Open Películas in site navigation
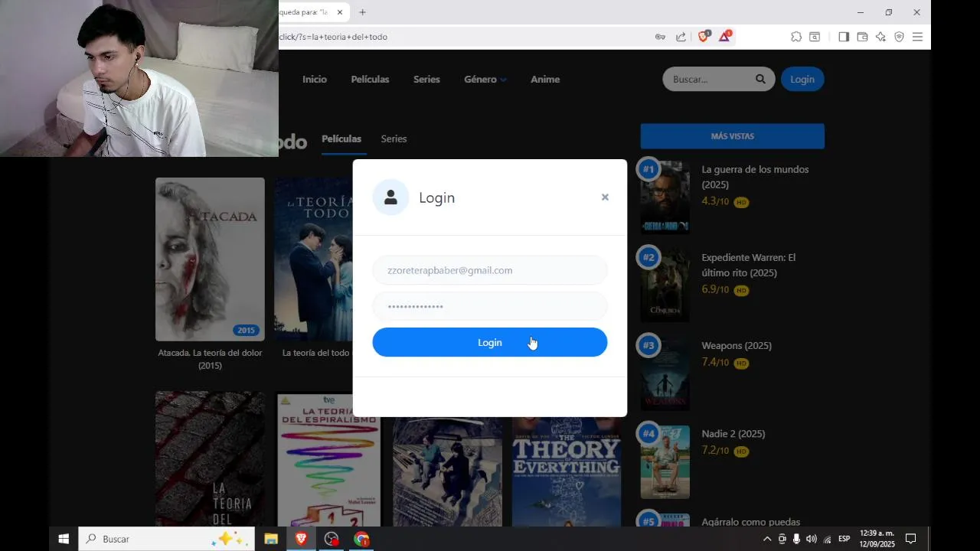This screenshot has height=551, width=980. 370,80
